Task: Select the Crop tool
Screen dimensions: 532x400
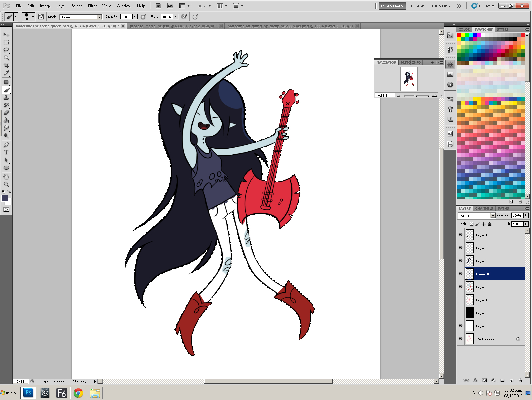Action: pos(6,65)
